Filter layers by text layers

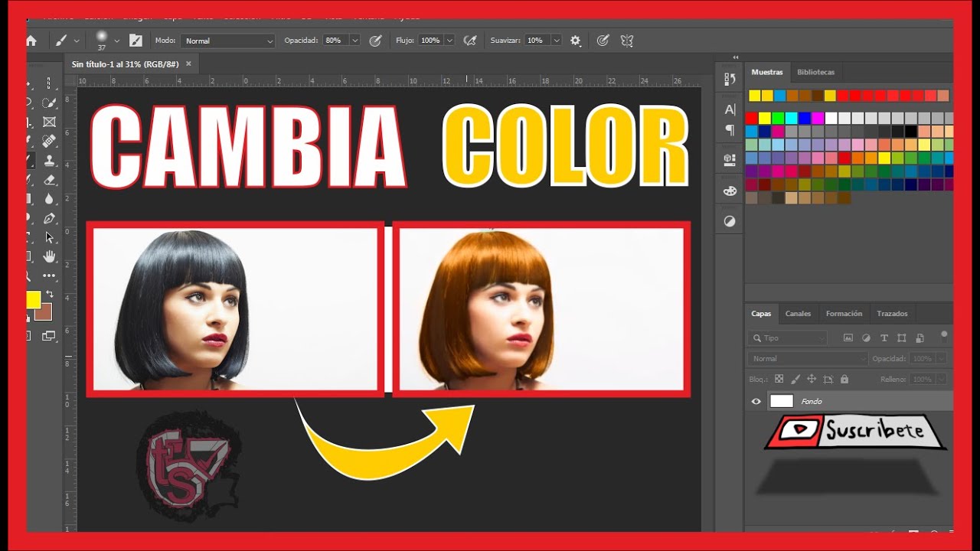coord(884,337)
